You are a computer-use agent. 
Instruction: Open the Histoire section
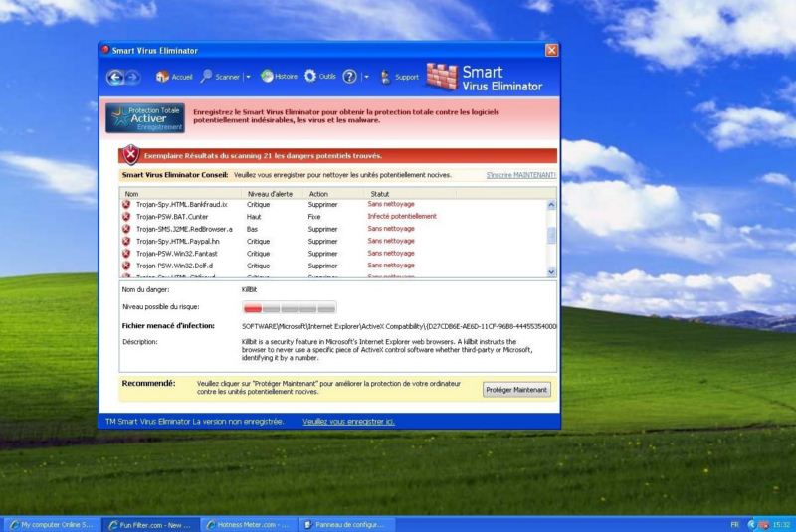pyautogui.click(x=279, y=77)
